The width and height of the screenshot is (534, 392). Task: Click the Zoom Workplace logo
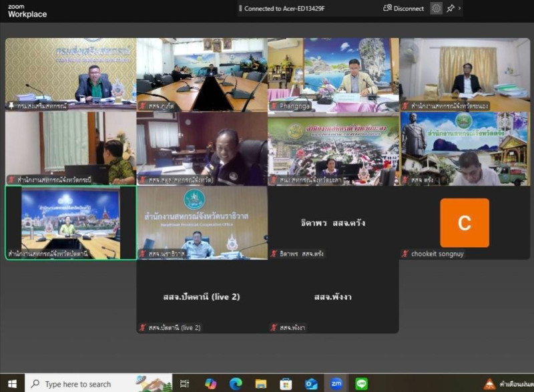[x=27, y=11]
